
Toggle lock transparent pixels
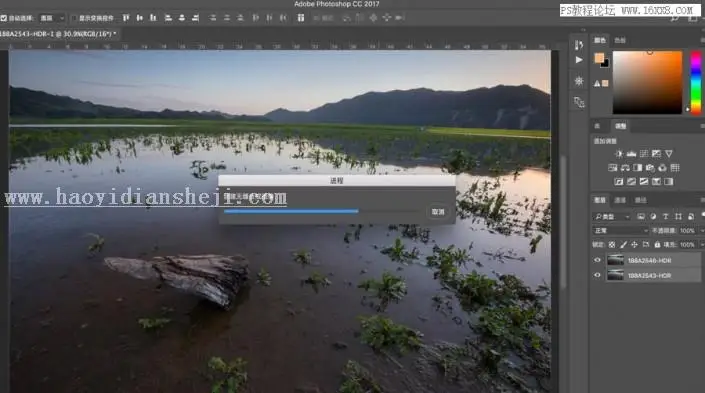click(612, 245)
